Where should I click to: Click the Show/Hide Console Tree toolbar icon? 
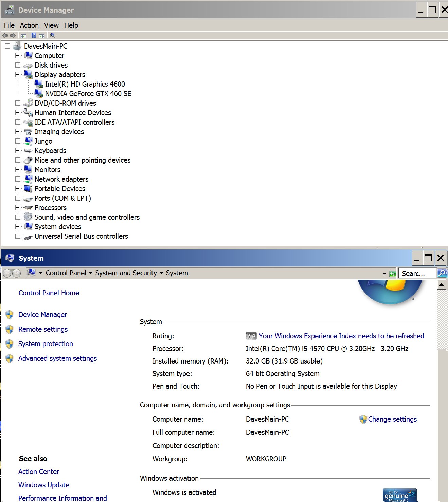point(23,35)
